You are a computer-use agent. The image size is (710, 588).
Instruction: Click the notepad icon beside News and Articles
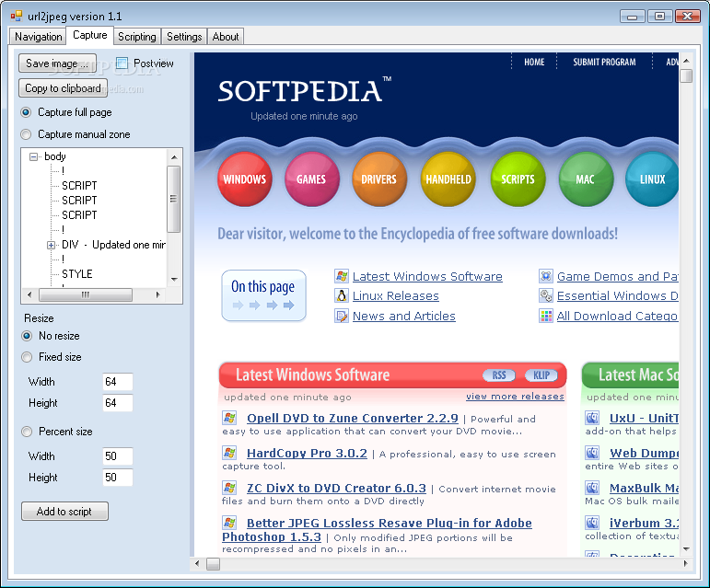[342, 316]
